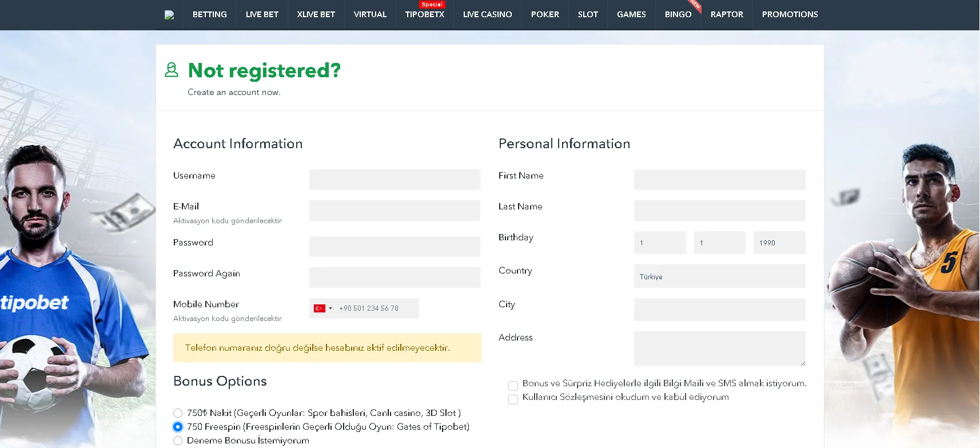Viewport: 980px width, 448px height.
Task: Open TIPOBETX special section
Action: [425, 14]
